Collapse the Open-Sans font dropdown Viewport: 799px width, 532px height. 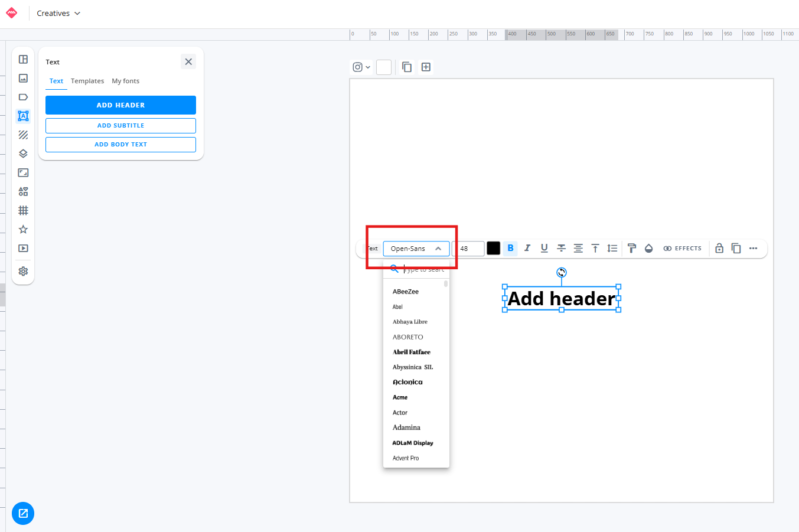[x=438, y=249]
